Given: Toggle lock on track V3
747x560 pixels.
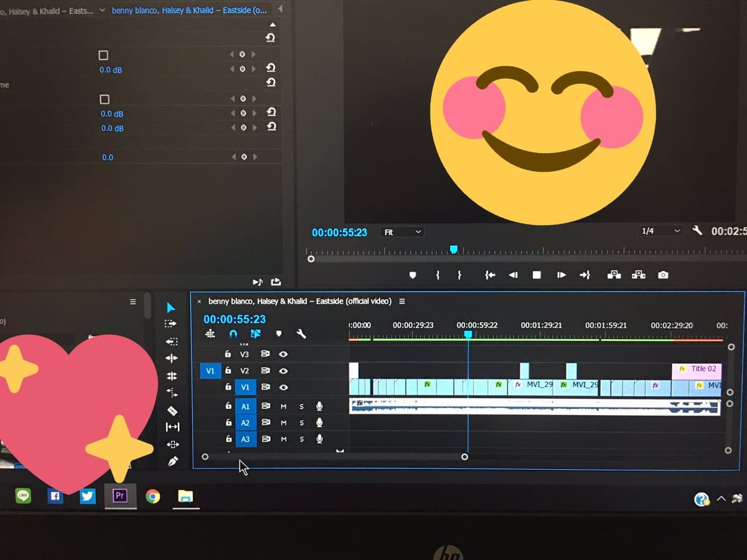Looking at the screenshot, I should [x=228, y=354].
